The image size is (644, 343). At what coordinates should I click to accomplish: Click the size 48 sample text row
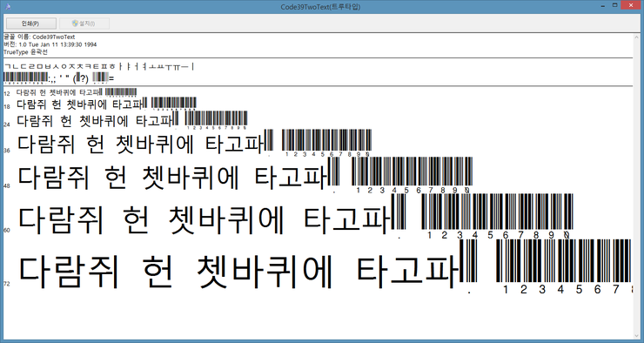pos(245,175)
